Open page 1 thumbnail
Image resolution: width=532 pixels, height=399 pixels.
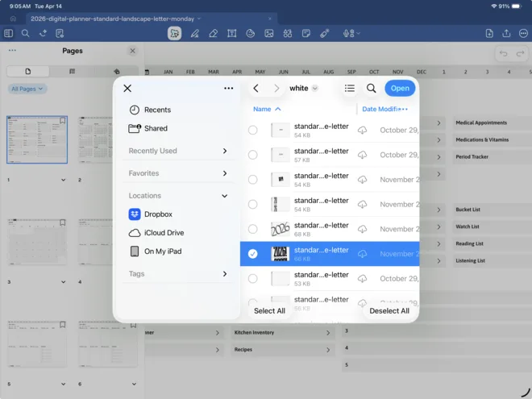(x=37, y=139)
